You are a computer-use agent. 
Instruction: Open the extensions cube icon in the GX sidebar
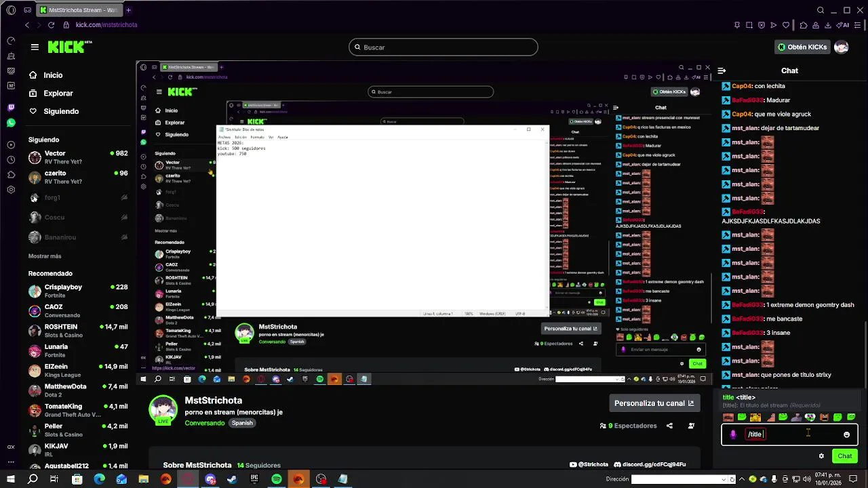coord(11,175)
